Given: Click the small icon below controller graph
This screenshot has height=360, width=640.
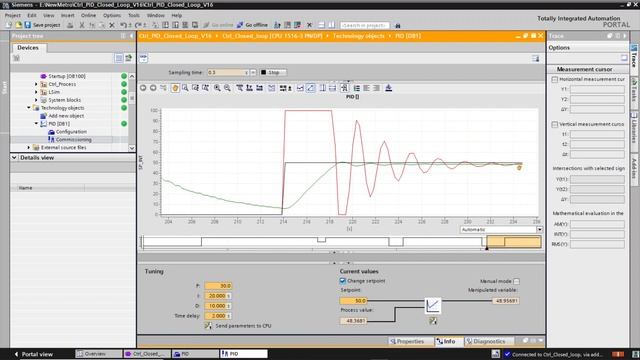Looking at the screenshot, I should pos(433,321).
